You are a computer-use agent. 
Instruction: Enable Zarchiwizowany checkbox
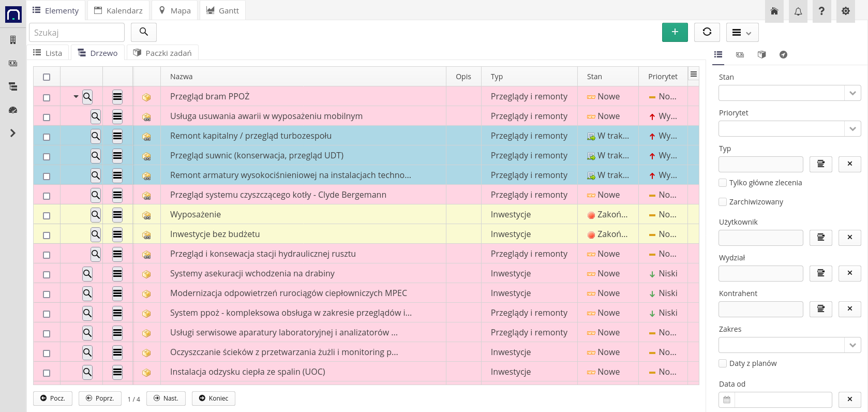point(723,202)
